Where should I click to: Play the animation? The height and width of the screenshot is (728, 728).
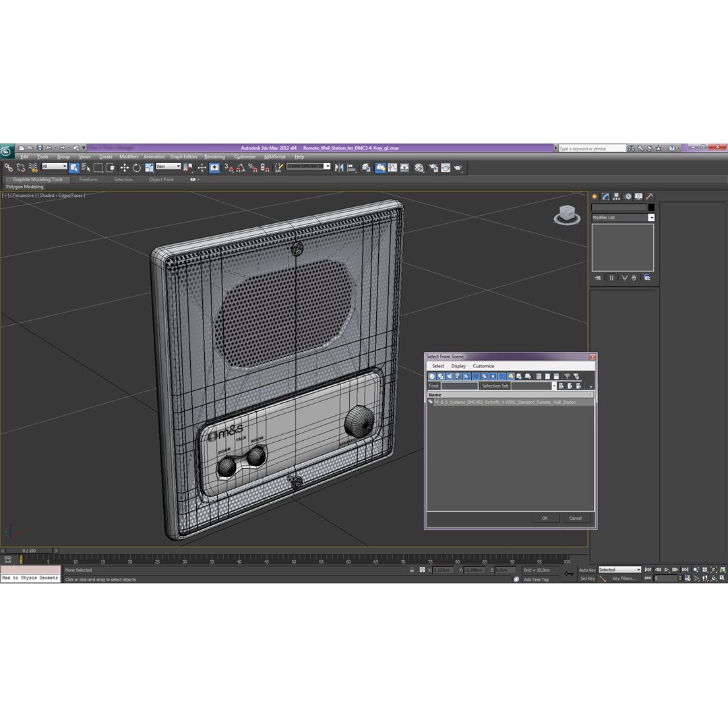point(667,570)
